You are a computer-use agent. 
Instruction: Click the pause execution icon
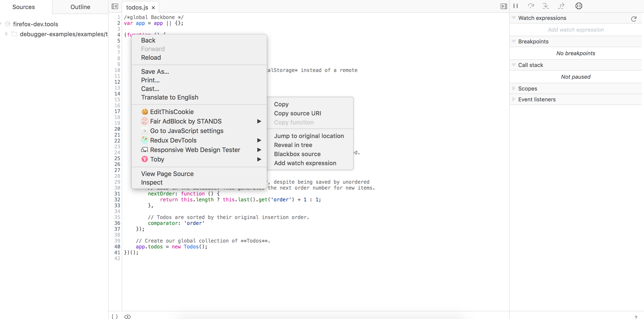click(516, 6)
